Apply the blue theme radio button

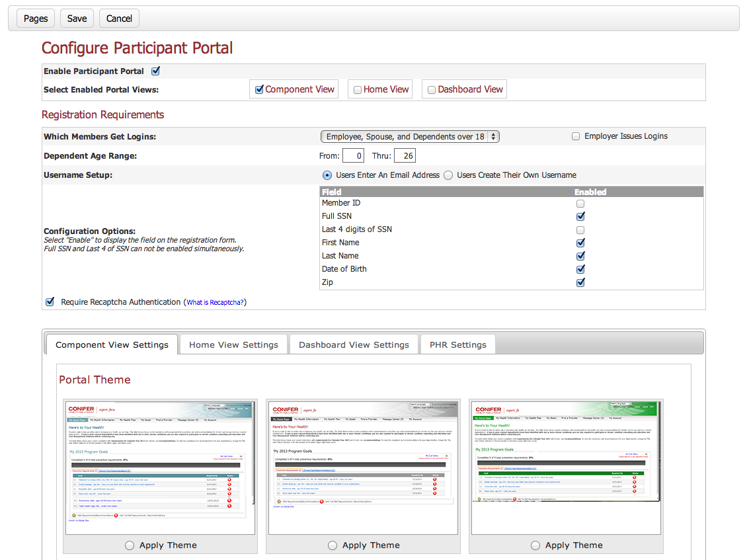coord(130,545)
